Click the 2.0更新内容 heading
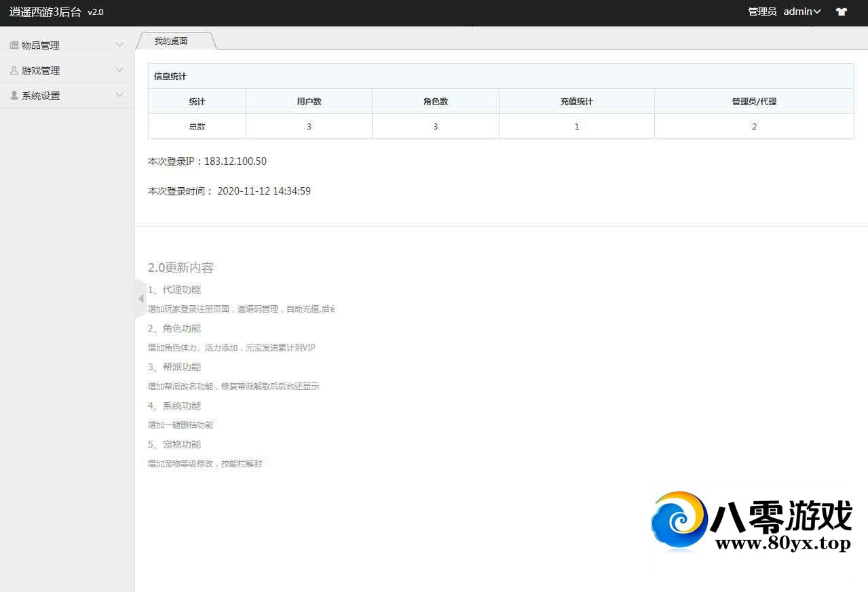 click(181, 268)
